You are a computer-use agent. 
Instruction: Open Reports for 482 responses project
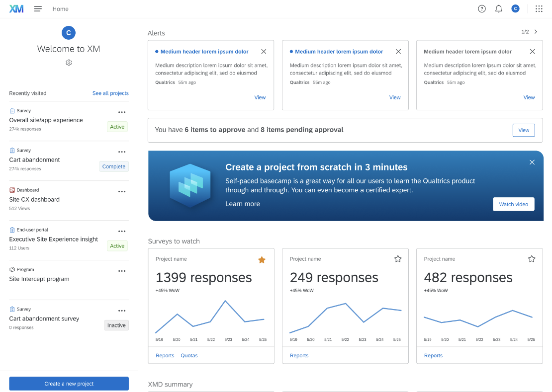(433, 355)
